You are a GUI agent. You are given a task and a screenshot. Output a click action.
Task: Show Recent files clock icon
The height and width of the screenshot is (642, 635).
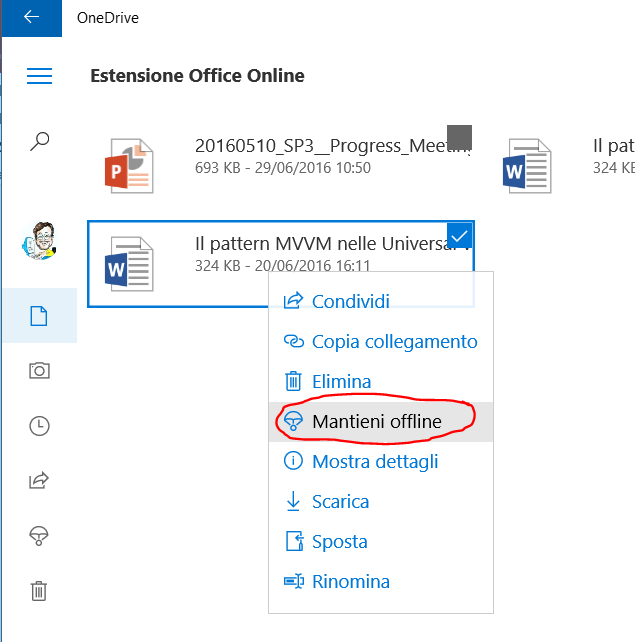[39, 426]
